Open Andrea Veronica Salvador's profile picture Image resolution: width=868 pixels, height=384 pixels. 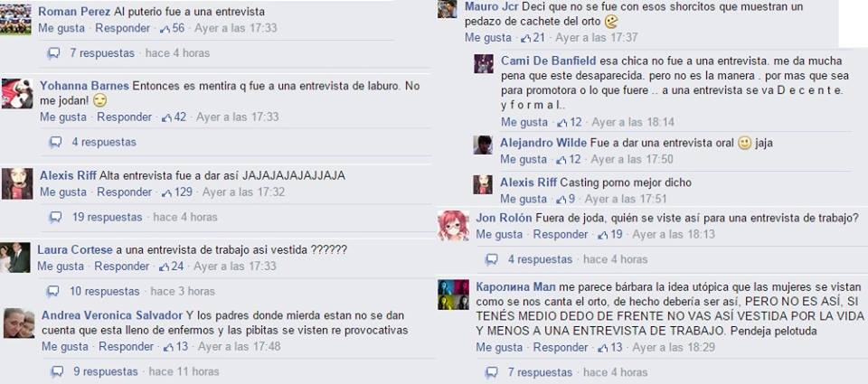pos(19,323)
